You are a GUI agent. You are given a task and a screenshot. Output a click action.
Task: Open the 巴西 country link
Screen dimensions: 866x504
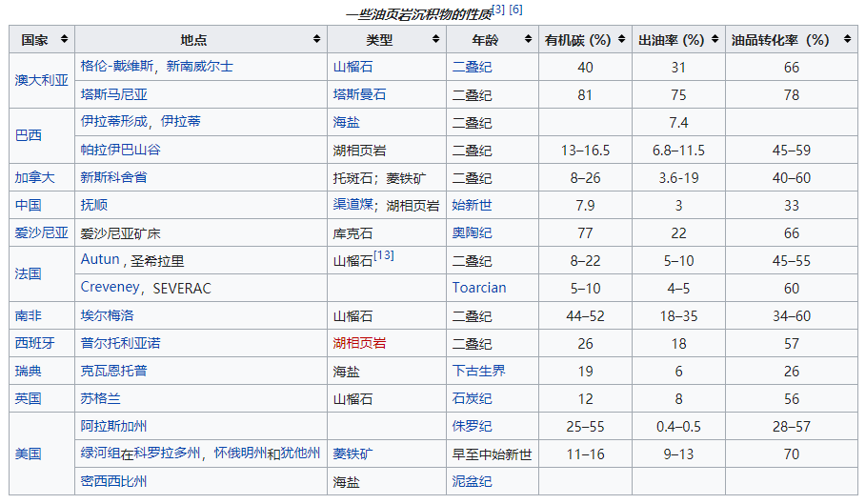click(29, 136)
